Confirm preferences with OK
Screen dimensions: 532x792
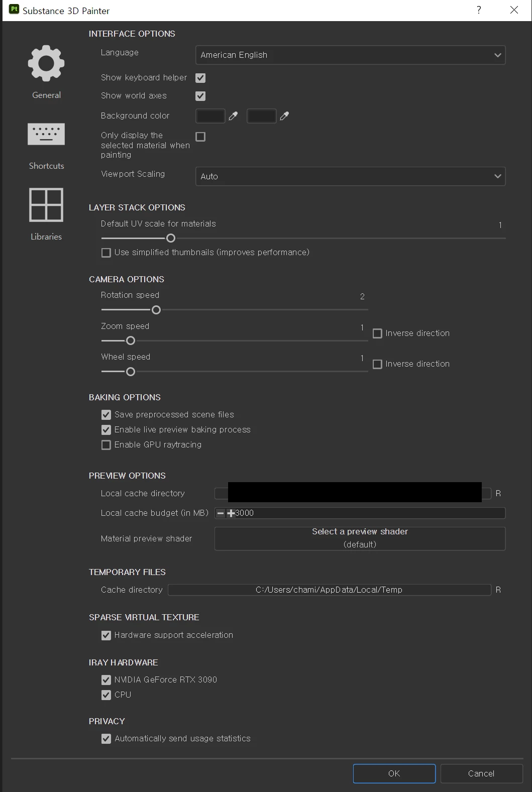pos(394,773)
